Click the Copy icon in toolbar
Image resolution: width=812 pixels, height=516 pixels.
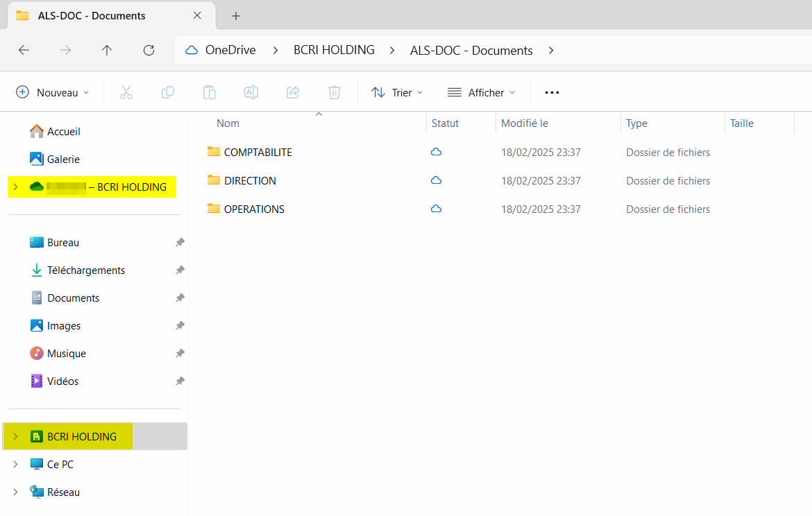[168, 93]
